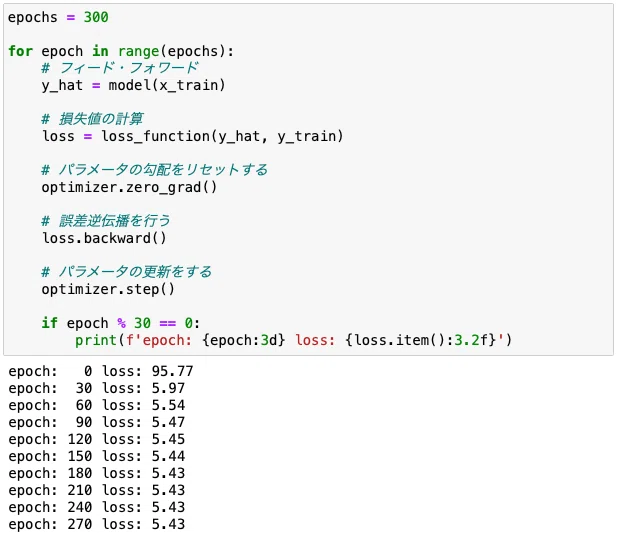Click output row 'epoch: 120 loss: 5.45'

point(97,439)
